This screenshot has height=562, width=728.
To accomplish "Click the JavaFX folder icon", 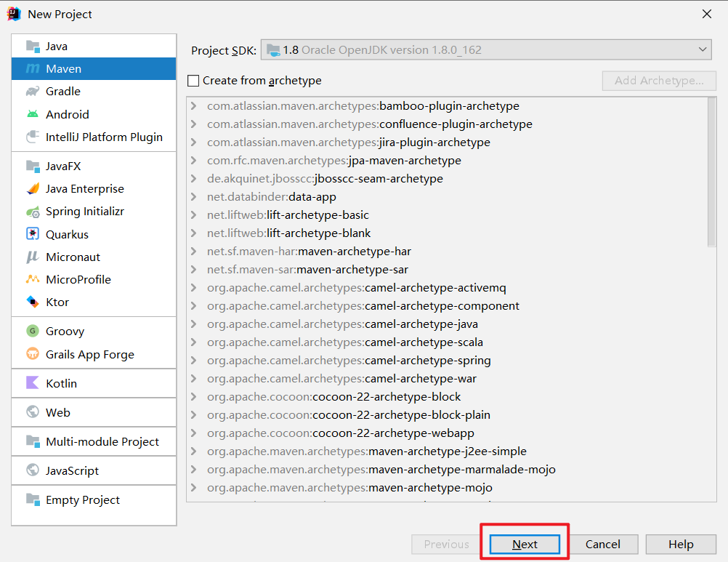I will coord(33,166).
